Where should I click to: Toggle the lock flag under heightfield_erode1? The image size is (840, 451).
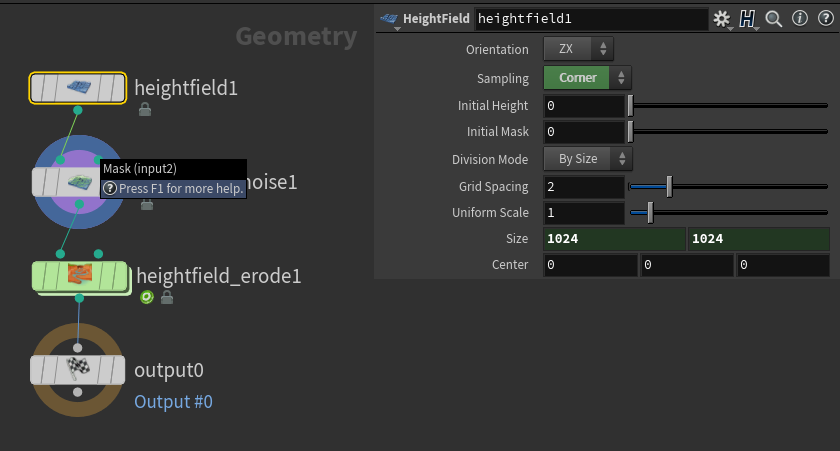(167, 297)
